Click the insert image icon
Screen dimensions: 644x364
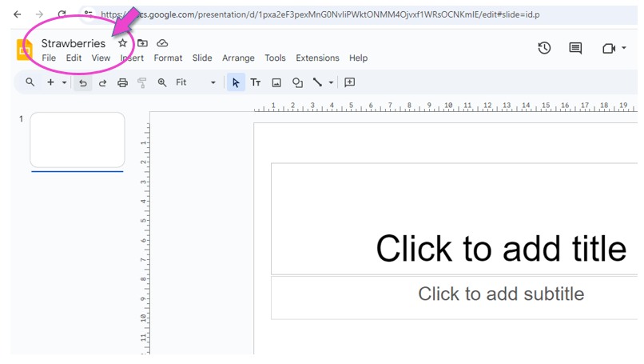[x=276, y=82]
